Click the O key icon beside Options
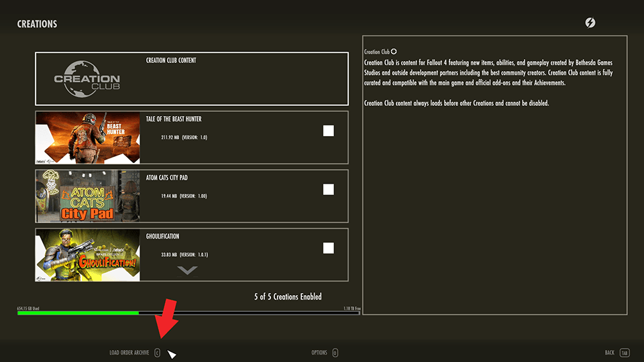The image size is (644, 362). (x=335, y=353)
